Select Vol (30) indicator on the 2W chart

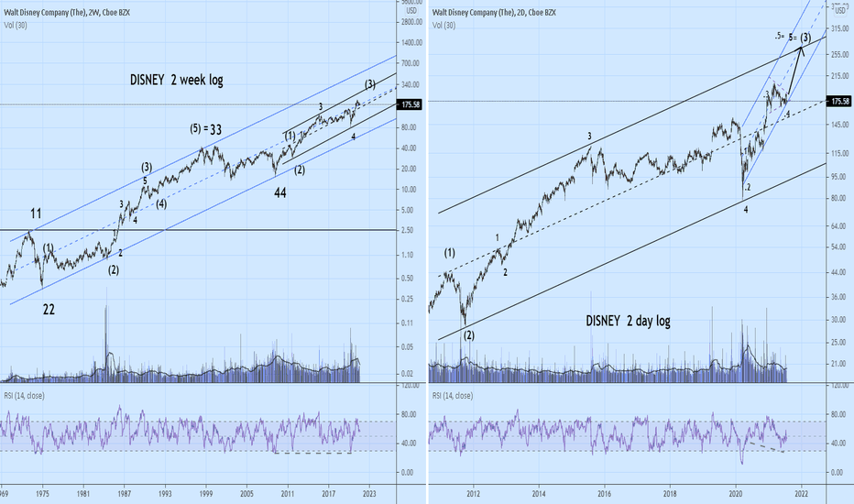(16, 25)
